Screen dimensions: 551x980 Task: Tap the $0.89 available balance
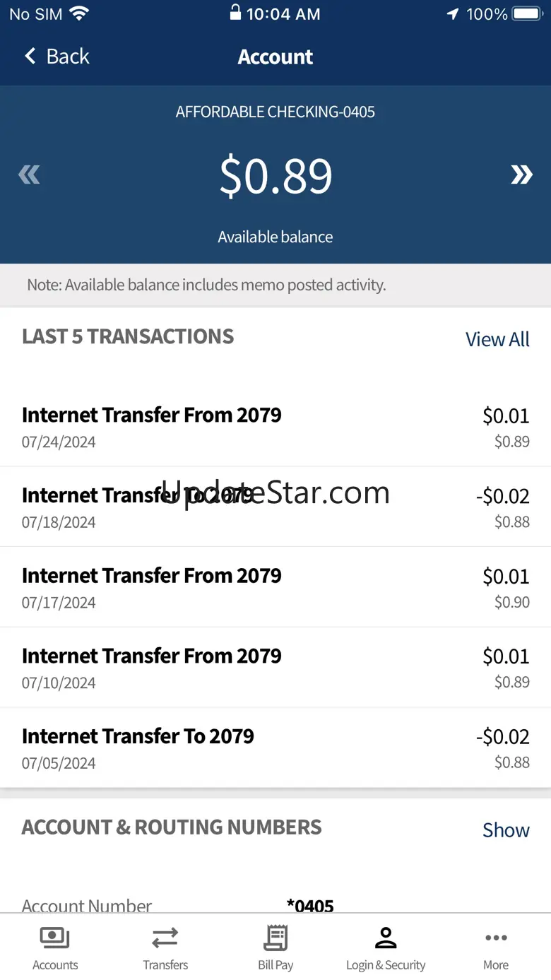pyautogui.click(x=275, y=176)
